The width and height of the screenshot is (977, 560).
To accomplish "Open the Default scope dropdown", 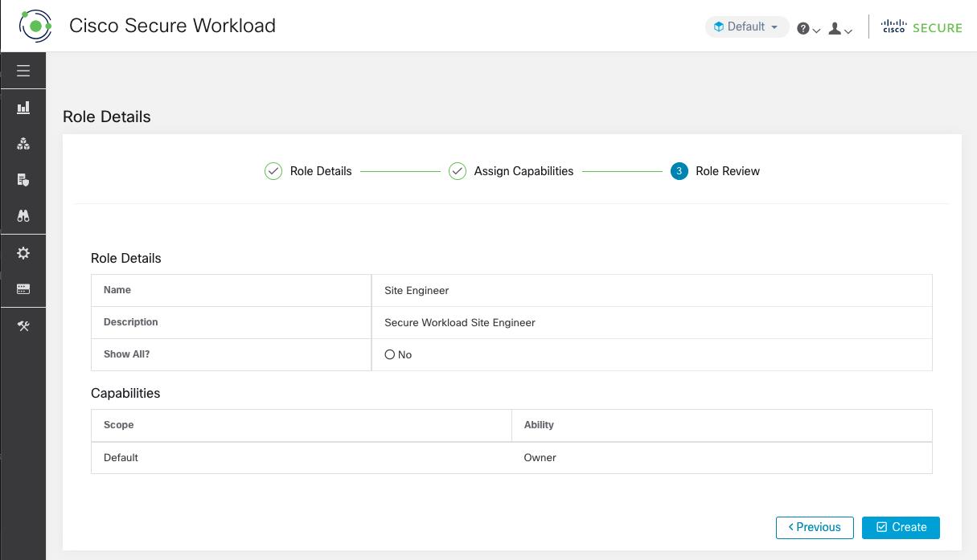I will (x=746, y=27).
